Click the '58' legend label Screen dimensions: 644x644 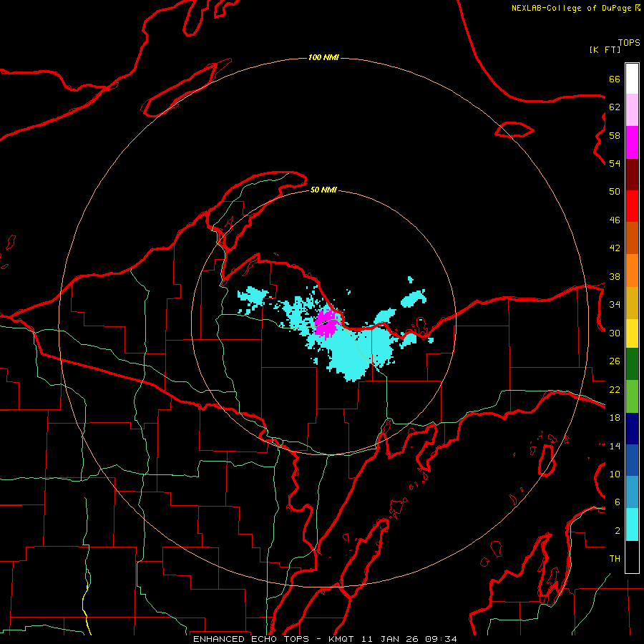point(615,135)
